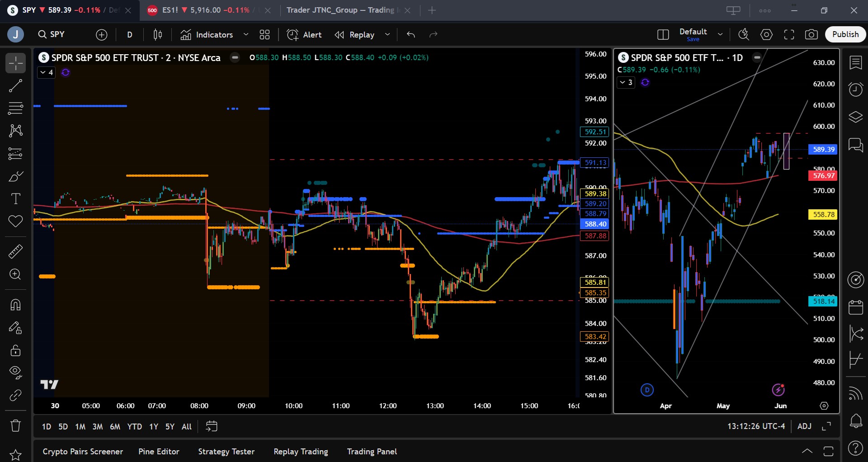The height and width of the screenshot is (462, 868).
Task: Open the candlestick chart style menu
Action: (158, 34)
